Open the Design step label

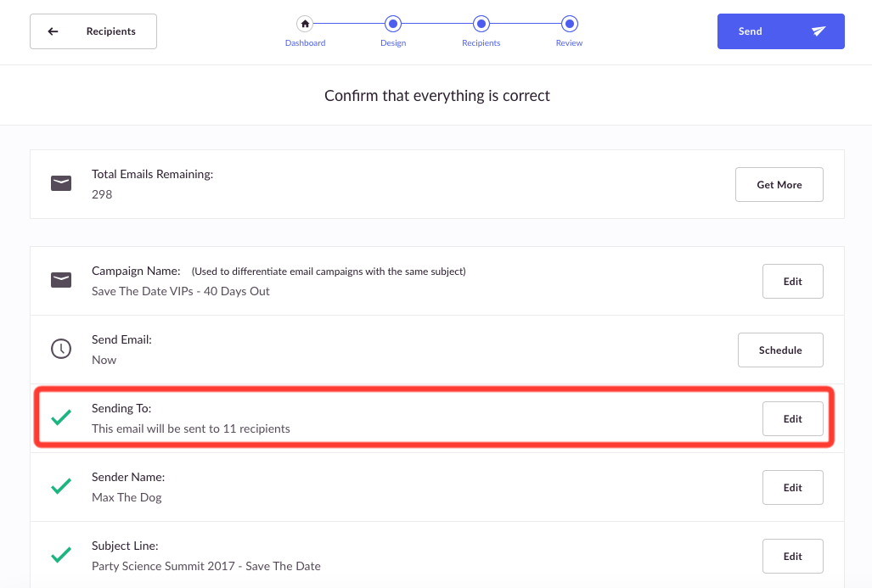click(x=393, y=42)
